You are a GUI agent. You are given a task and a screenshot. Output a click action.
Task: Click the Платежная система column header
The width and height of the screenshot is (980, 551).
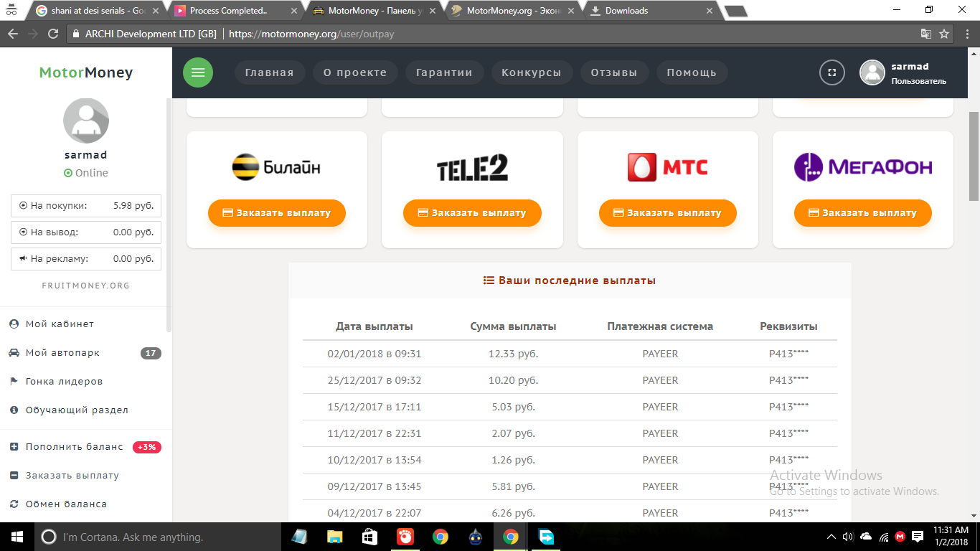coord(660,326)
